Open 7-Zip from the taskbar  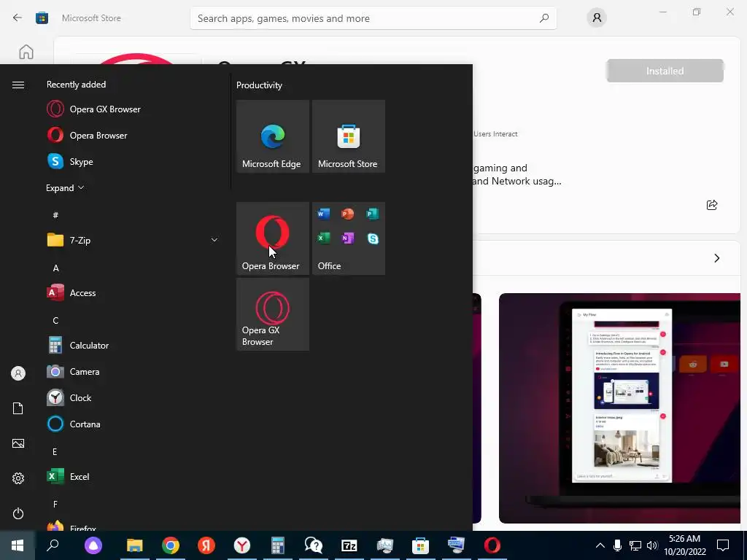(x=349, y=545)
